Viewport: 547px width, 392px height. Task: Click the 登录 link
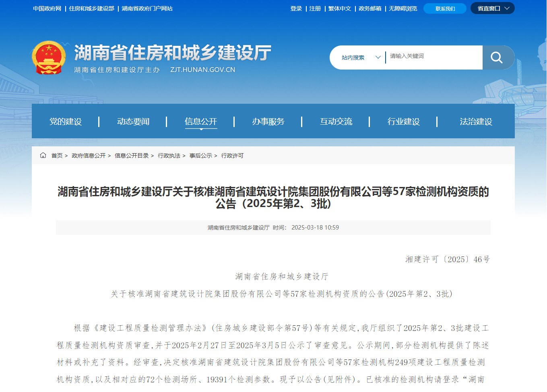pos(296,8)
